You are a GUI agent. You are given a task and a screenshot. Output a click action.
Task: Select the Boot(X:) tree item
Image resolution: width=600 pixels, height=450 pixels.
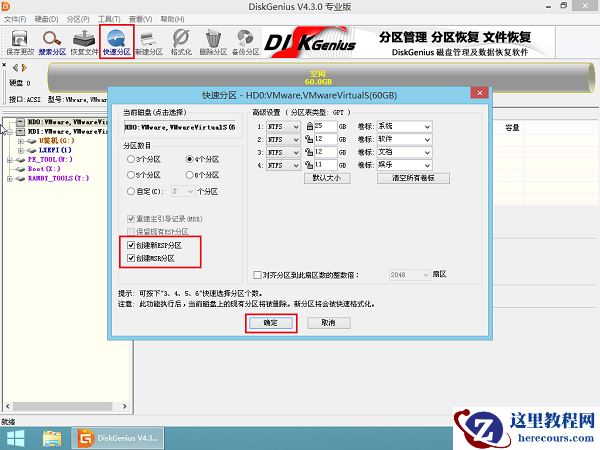pyautogui.click(x=44, y=169)
